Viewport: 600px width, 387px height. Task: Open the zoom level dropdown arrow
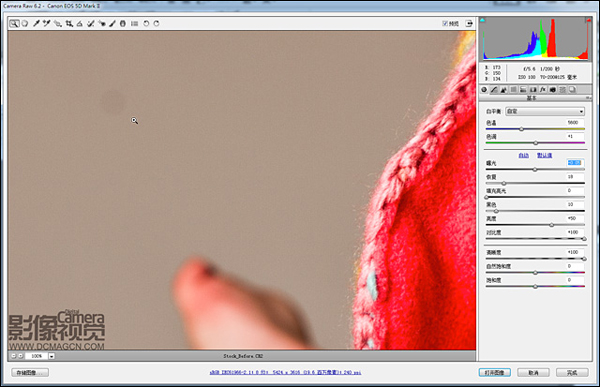(51, 356)
